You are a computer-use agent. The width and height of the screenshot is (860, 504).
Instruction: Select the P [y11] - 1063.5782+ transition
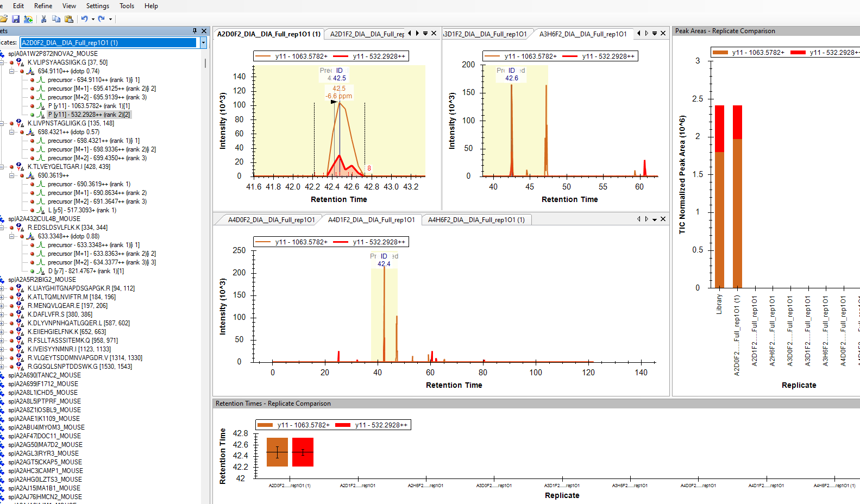pos(89,106)
